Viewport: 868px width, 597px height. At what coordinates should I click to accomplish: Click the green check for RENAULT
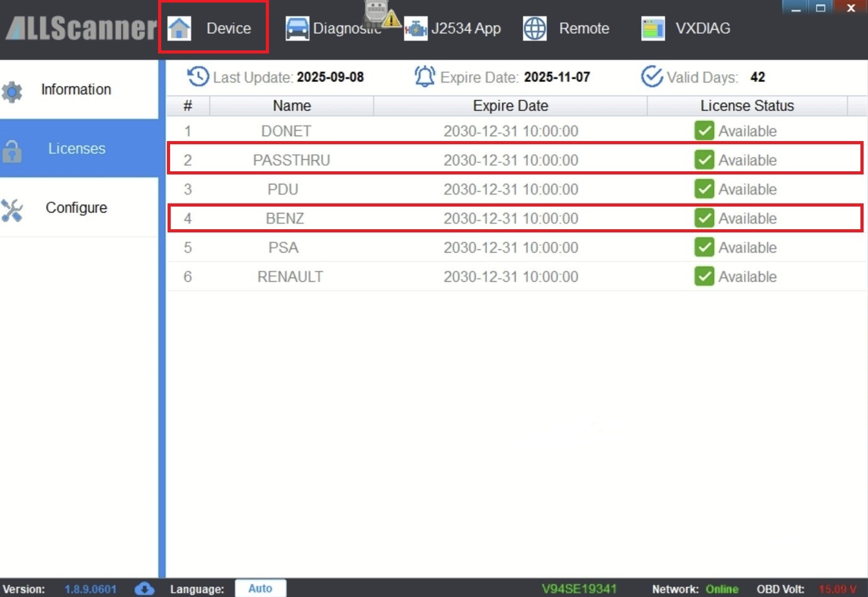point(704,276)
